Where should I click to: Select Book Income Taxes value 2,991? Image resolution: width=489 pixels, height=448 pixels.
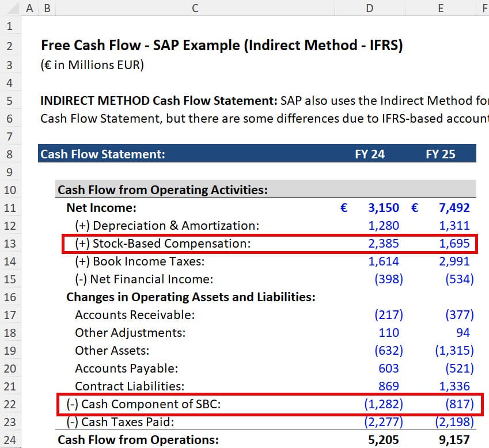[454, 261]
